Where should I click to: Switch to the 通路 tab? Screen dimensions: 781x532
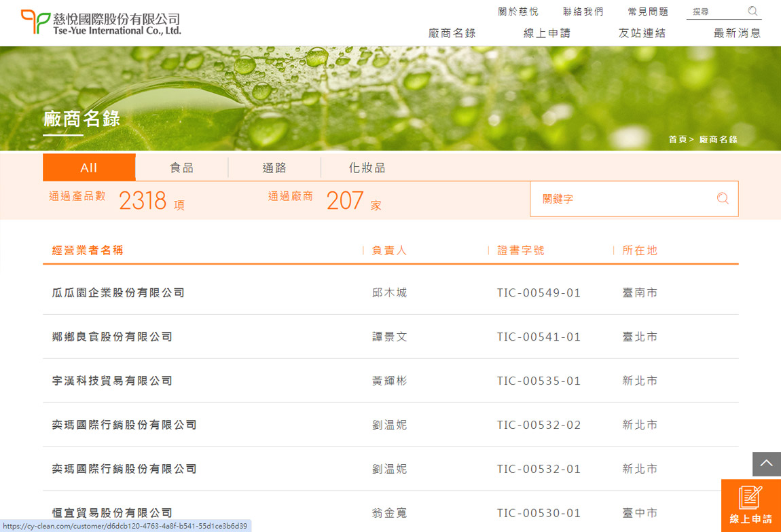pyautogui.click(x=274, y=168)
